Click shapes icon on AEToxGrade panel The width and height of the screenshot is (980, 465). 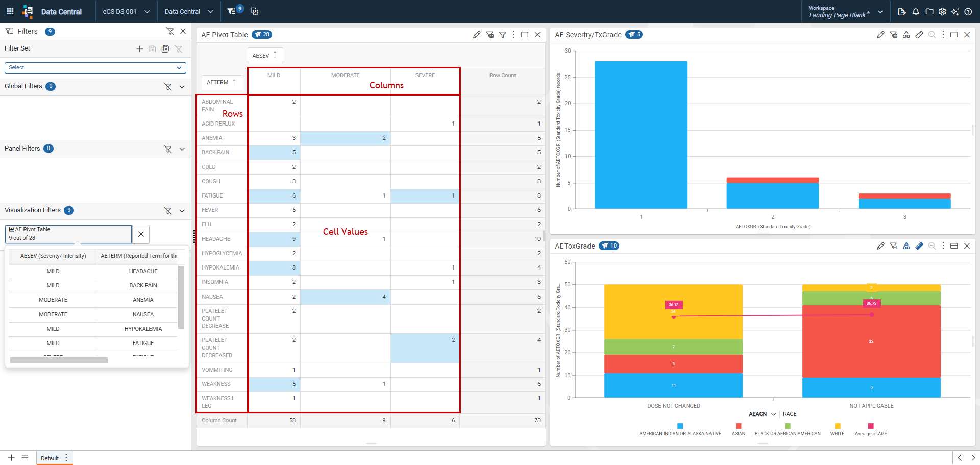(906, 246)
